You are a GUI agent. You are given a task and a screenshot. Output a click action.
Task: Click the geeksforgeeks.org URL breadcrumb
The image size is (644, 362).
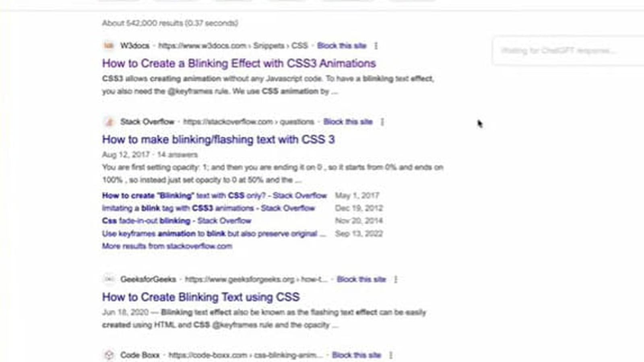pos(256,279)
